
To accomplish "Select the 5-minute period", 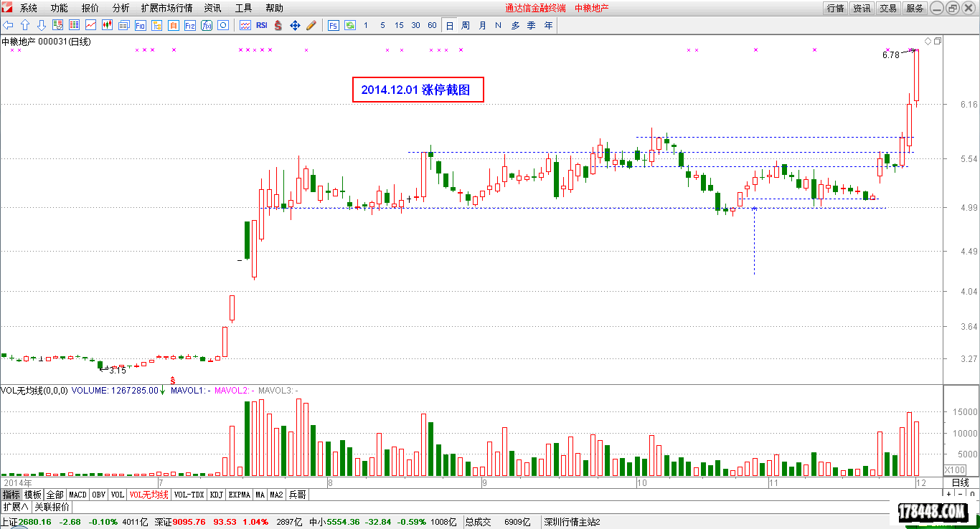I will tap(382, 25).
